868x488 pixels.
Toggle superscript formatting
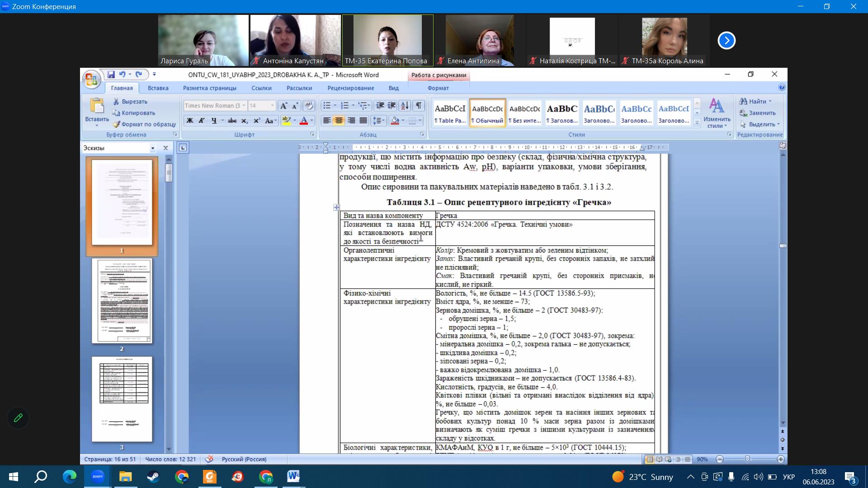point(256,121)
